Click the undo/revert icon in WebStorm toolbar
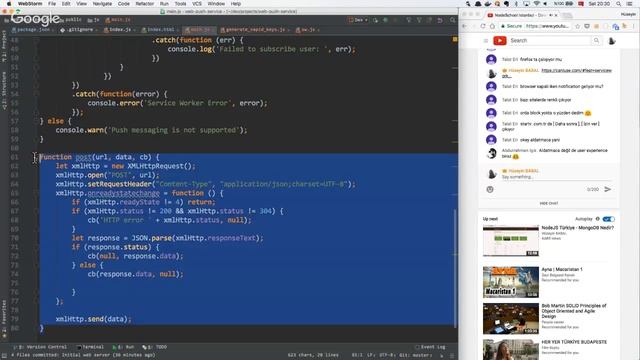640x360 pixels. [x=440, y=20]
